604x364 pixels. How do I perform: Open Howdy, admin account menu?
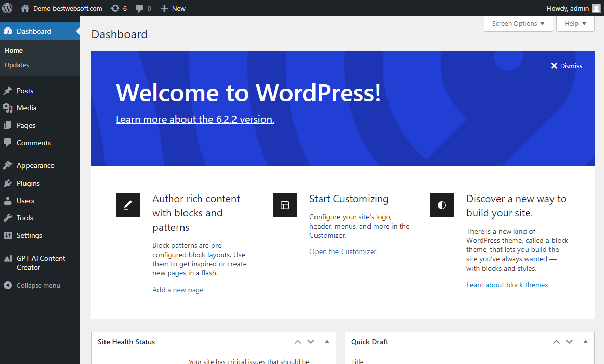tap(573, 8)
